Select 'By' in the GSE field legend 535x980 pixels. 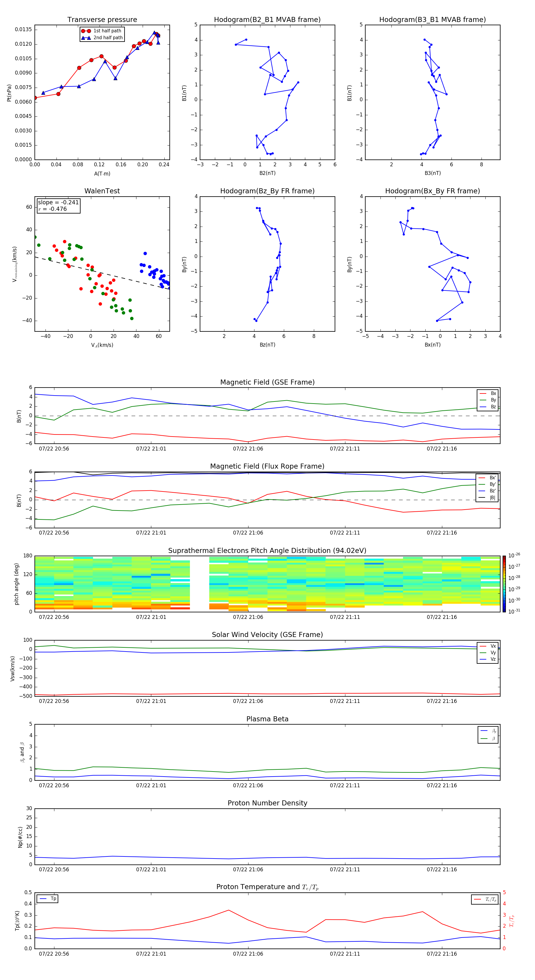[x=488, y=400]
